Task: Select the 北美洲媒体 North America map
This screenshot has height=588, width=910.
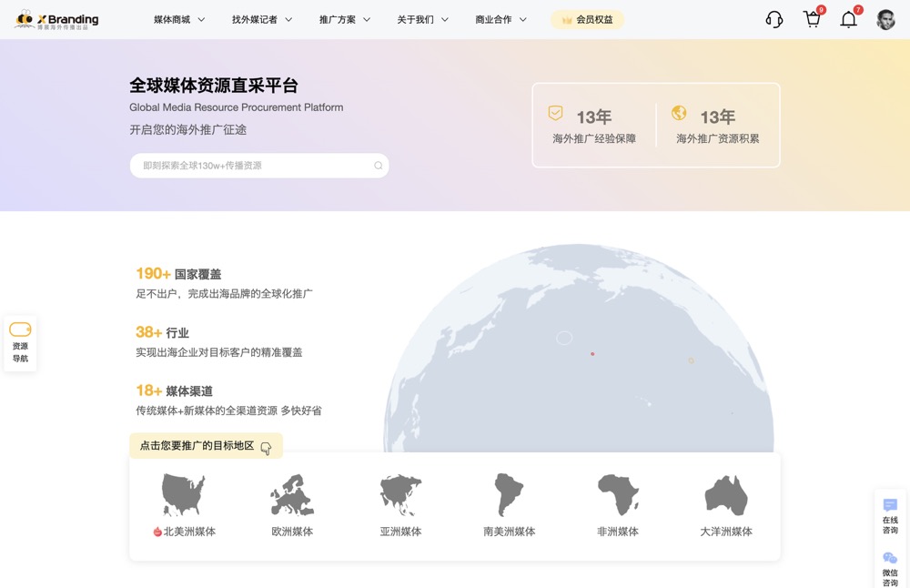Action: pos(183,494)
